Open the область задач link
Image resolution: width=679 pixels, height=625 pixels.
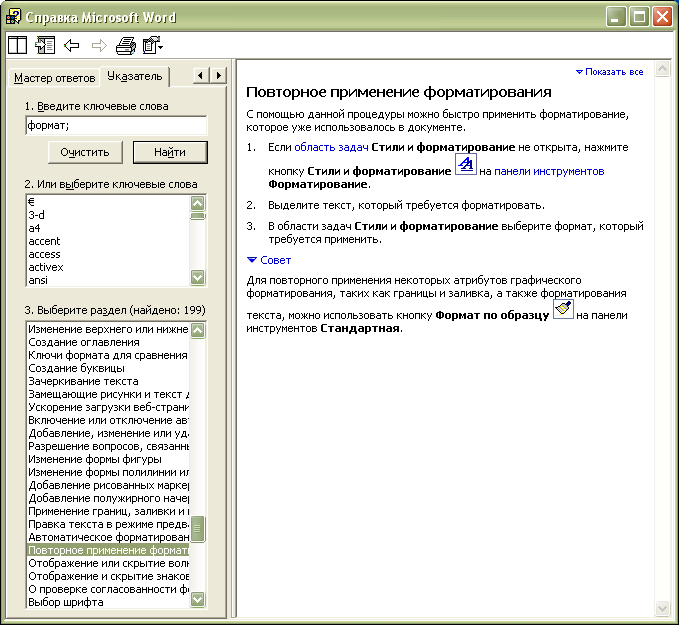pos(331,147)
